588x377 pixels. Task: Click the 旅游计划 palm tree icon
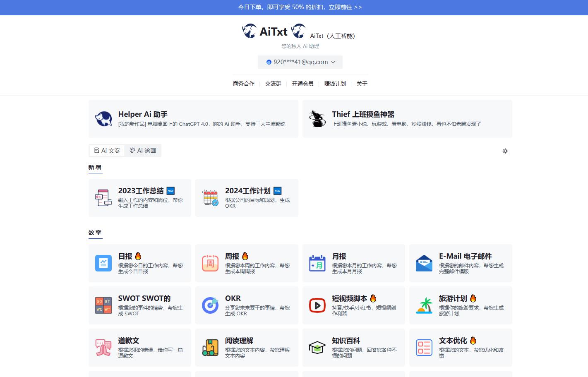[424, 305]
